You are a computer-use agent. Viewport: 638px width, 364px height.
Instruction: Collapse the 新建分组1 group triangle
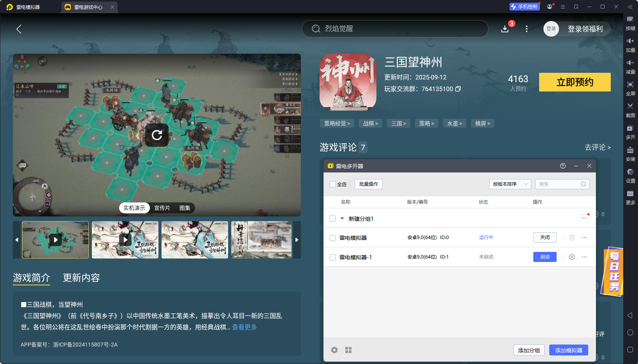coord(342,218)
